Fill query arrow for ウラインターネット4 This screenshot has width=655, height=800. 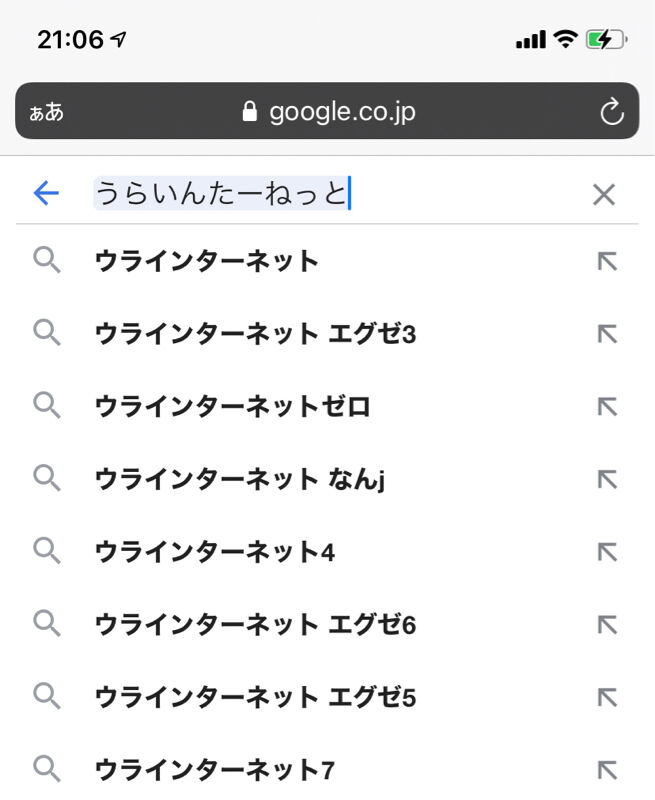(x=607, y=552)
